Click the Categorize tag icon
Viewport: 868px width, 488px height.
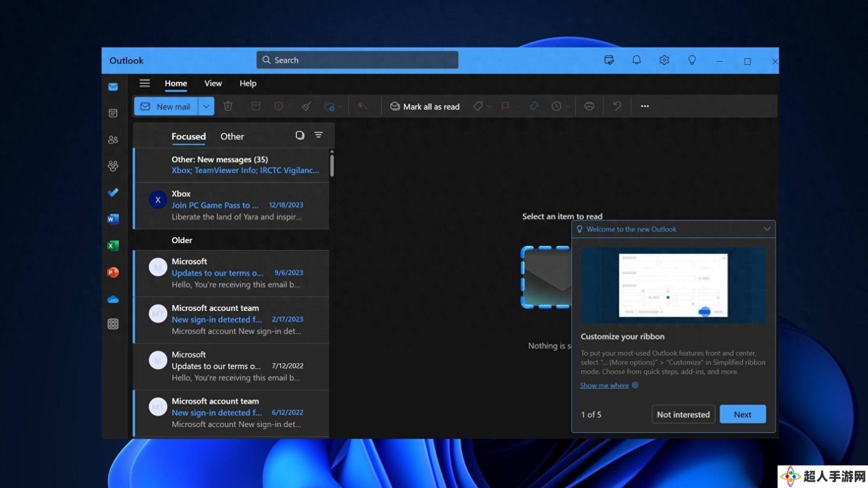click(x=478, y=106)
